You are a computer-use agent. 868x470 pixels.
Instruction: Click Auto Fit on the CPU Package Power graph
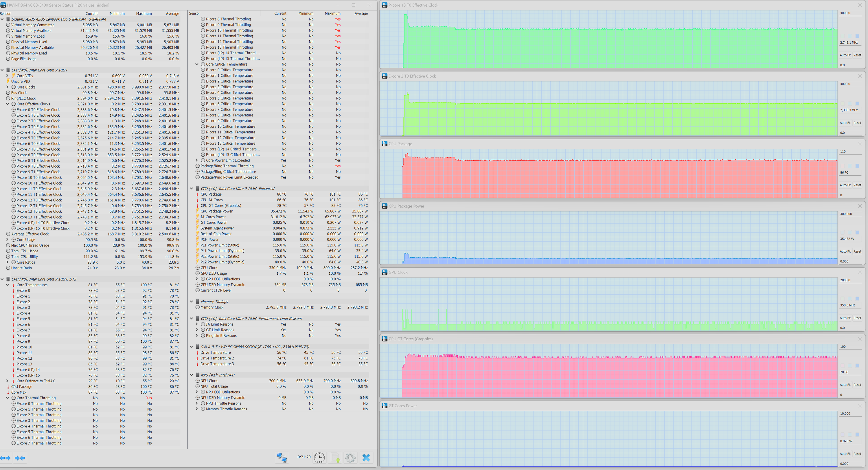point(845,251)
